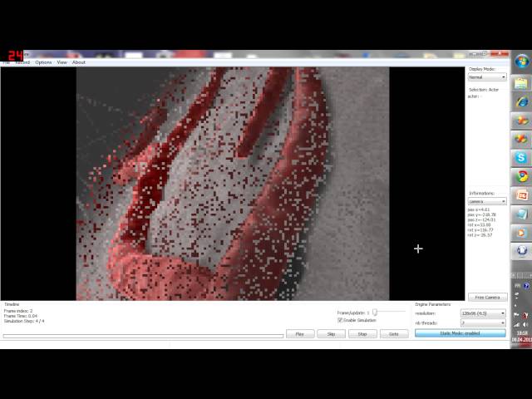
Task: Click the rendered 3D viewport image
Action: click(x=233, y=184)
